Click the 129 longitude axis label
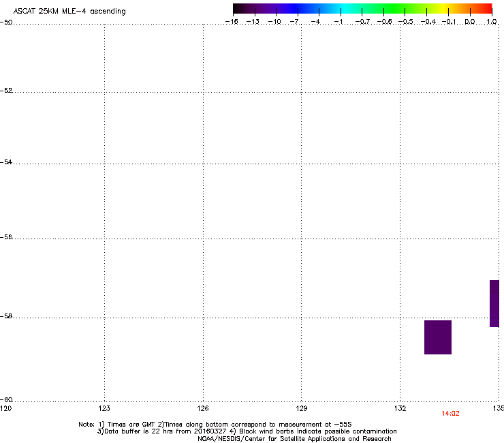 tap(302, 408)
